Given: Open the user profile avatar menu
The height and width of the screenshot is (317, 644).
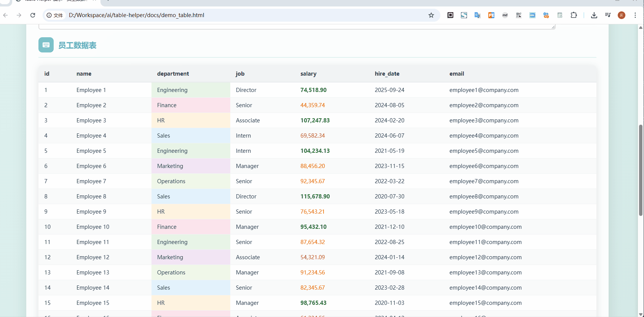Looking at the screenshot, I should point(622,15).
